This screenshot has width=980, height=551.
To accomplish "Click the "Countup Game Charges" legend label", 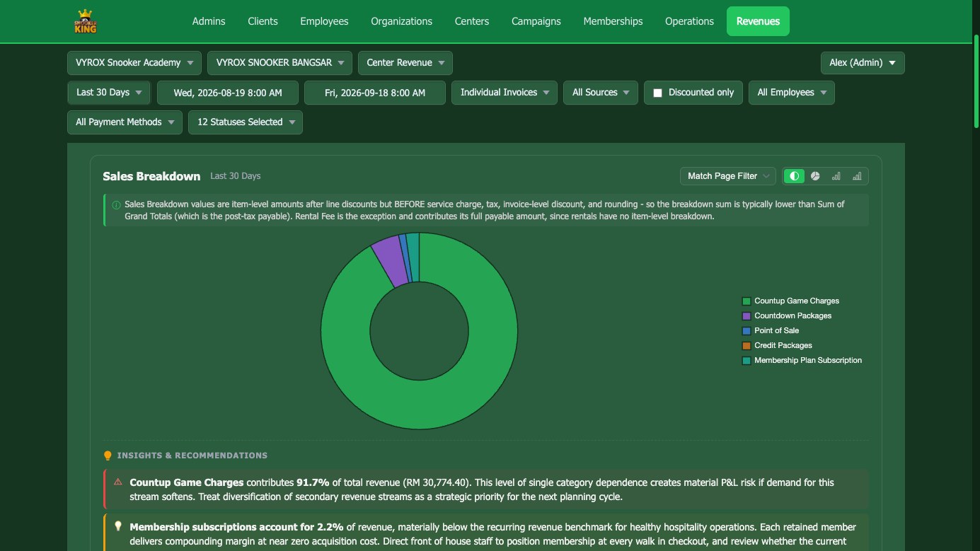I will tap(797, 301).
